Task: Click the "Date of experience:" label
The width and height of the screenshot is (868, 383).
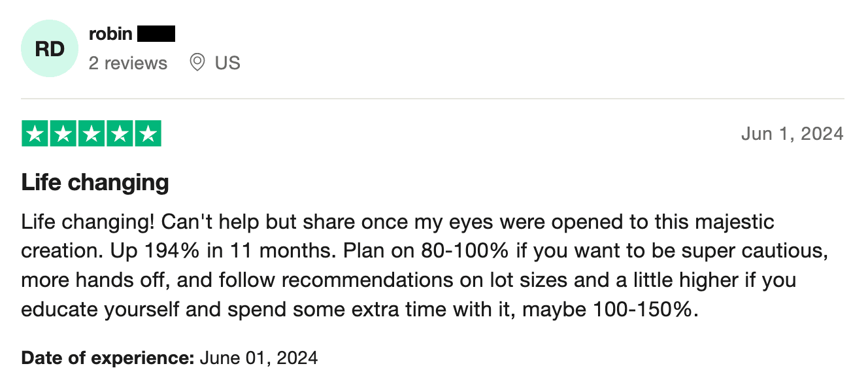Action: pos(108,358)
